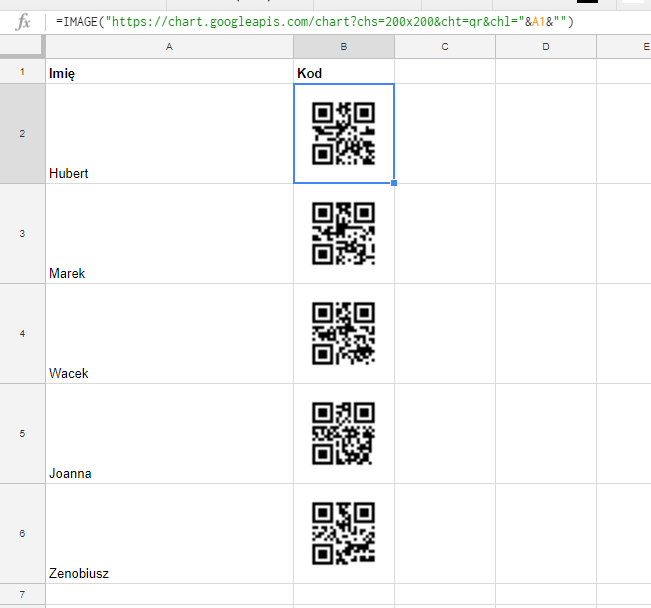Select row 6 header

[x=22, y=533]
